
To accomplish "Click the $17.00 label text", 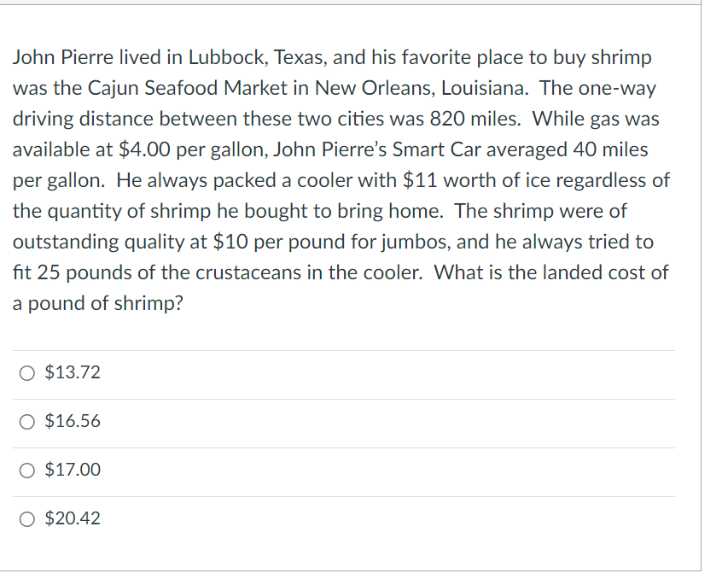I will pos(73,469).
